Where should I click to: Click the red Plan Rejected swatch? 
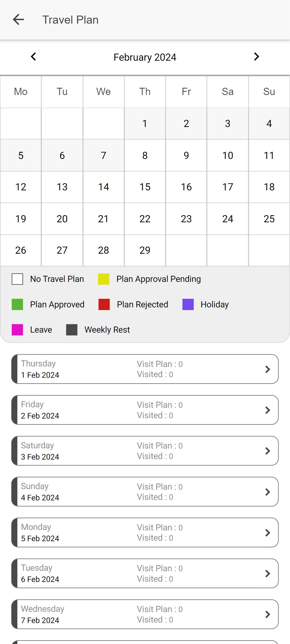[104, 304]
